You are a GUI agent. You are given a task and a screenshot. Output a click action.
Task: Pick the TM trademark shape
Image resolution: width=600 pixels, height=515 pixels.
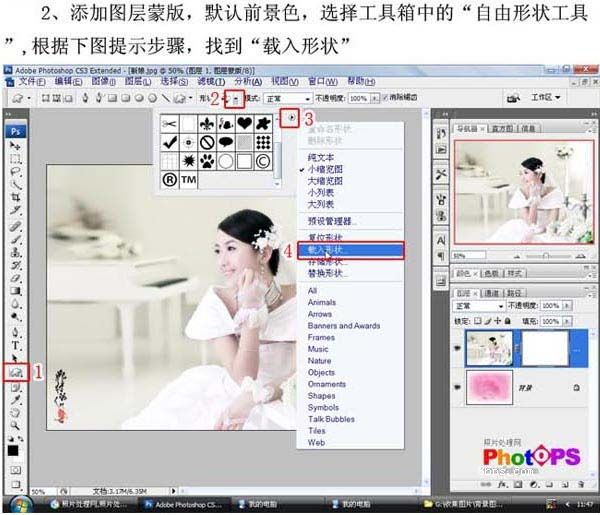[x=188, y=179]
